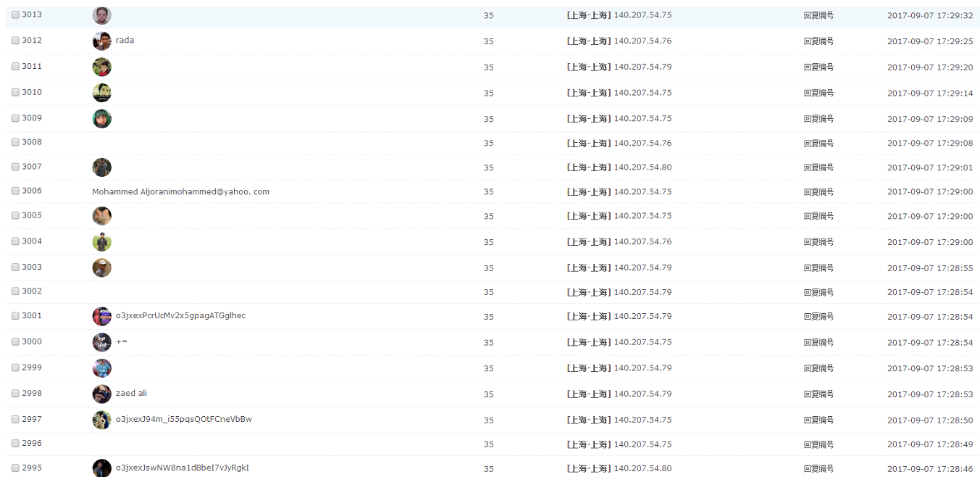Click 回复编号 link in row 3012
This screenshot has width=980, height=477.
coord(818,41)
